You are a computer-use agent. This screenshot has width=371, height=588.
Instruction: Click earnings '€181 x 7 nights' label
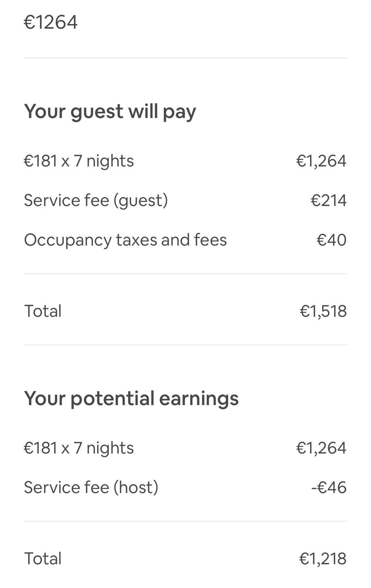(79, 448)
